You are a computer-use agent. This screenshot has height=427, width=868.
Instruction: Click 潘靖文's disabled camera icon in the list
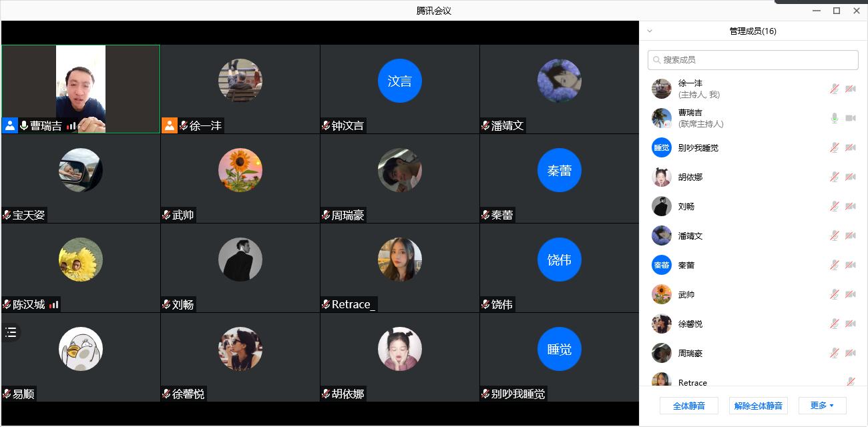point(851,236)
